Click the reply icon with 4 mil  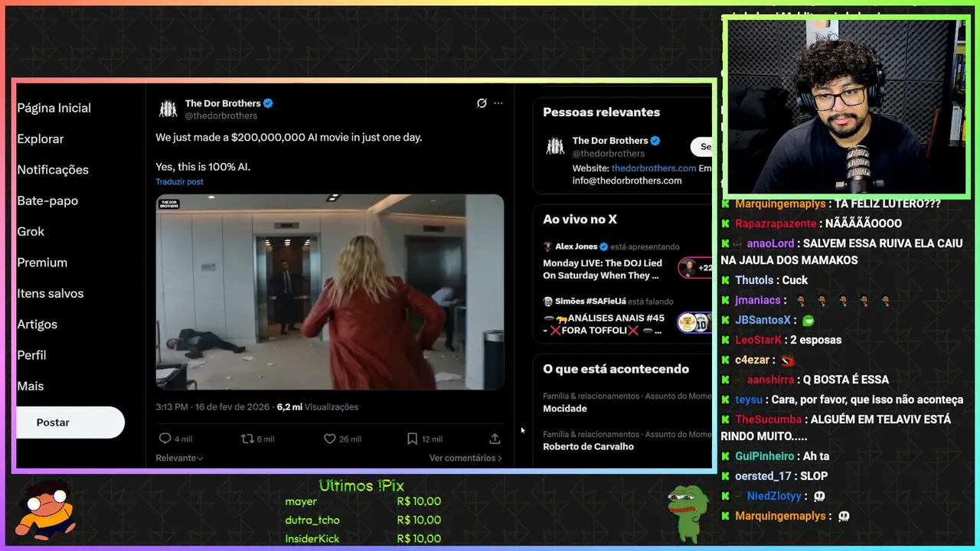[165, 439]
